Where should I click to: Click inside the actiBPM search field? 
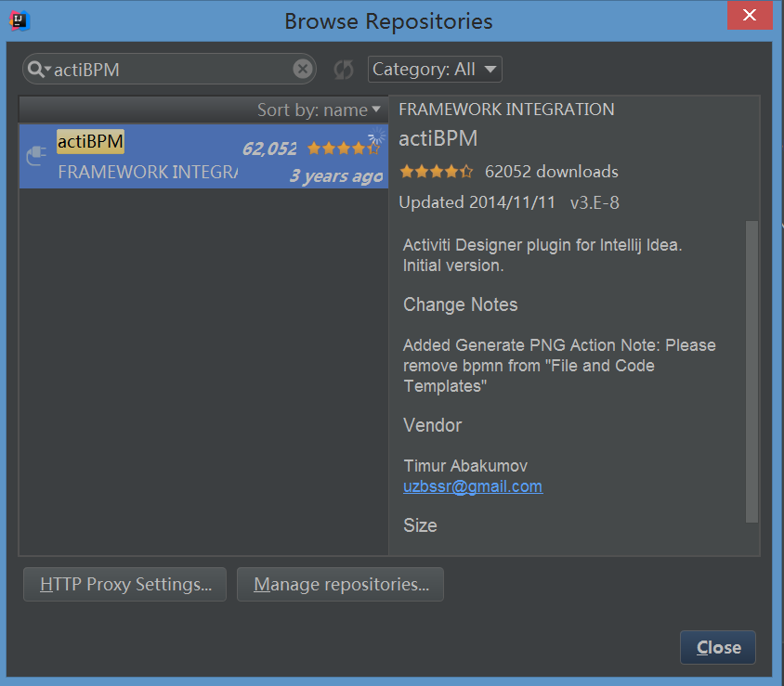pyautogui.click(x=170, y=69)
